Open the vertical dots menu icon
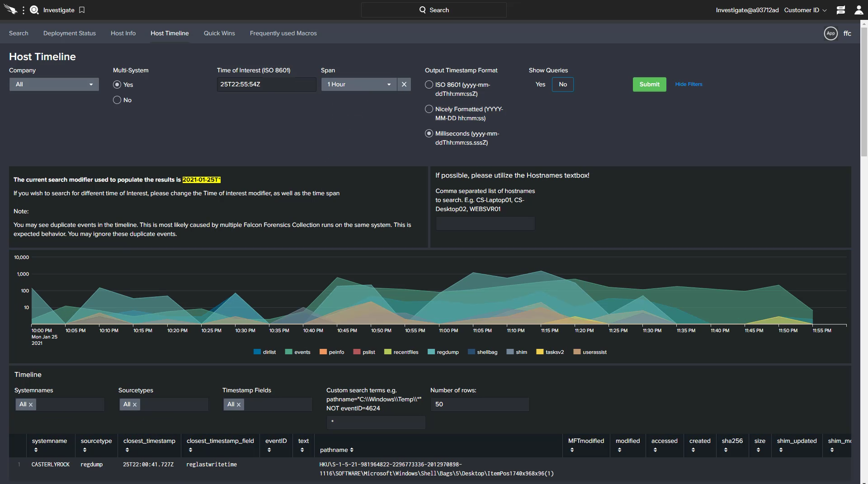 pos(24,10)
